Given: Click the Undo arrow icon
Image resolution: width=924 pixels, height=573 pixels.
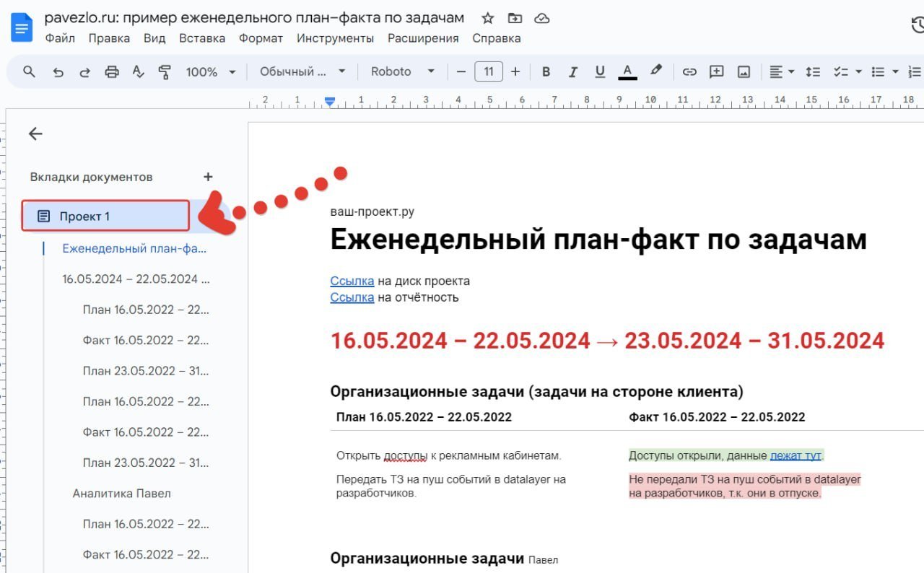Looking at the screenshot, I should pyautogui.click(x=58, y=71).
